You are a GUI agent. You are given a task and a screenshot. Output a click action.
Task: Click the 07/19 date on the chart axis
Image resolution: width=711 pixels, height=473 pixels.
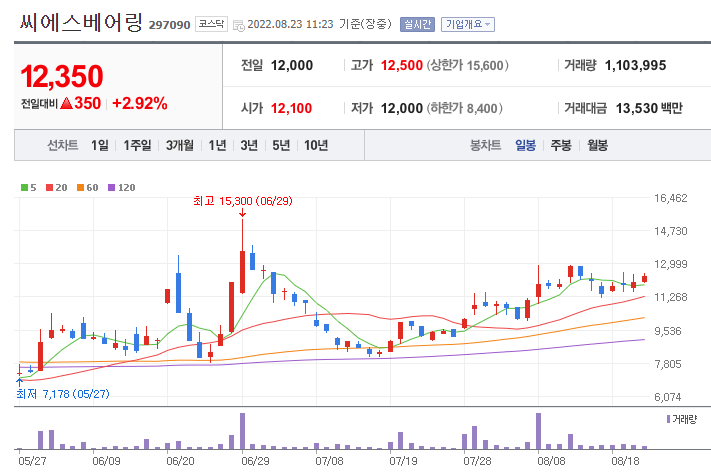[403, 461]
